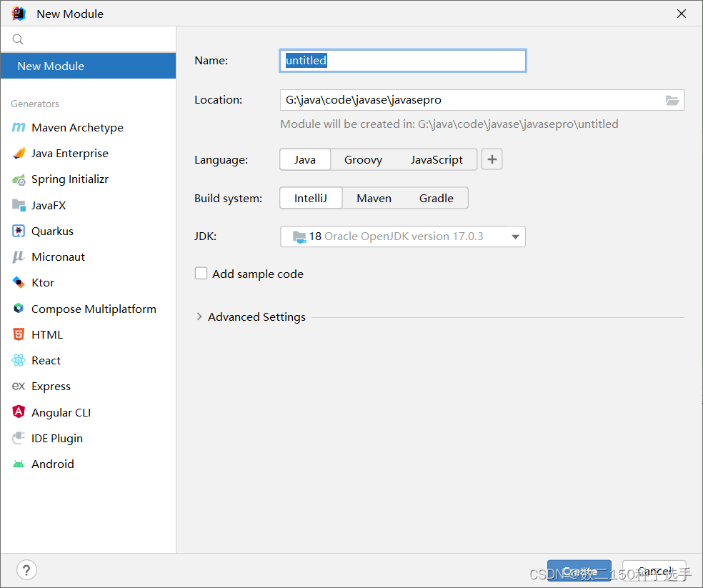703x588 pixels.
Task: Select the IDE Plugin generator label
Action: click(57, 438)
